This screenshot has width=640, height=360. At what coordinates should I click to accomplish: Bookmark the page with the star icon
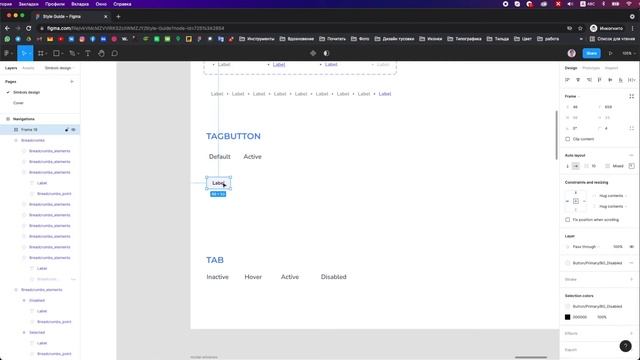click(x=580, y=28)
